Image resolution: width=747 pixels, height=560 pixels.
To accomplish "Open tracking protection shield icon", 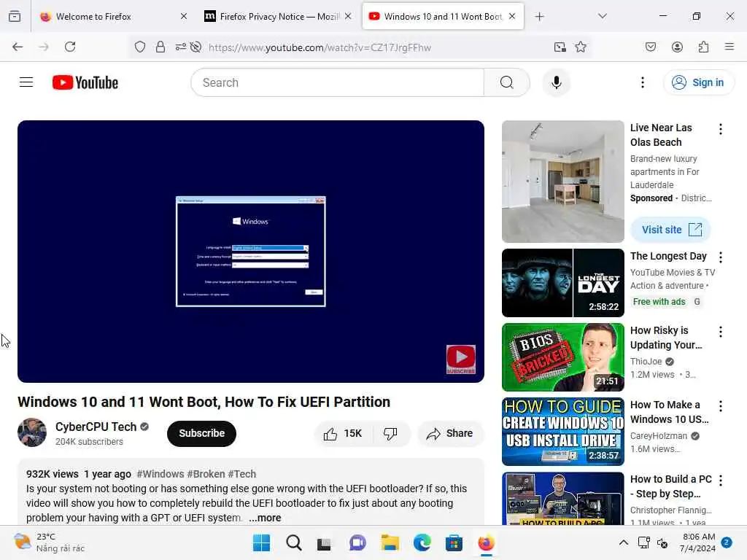I will (x=139, y=47).
